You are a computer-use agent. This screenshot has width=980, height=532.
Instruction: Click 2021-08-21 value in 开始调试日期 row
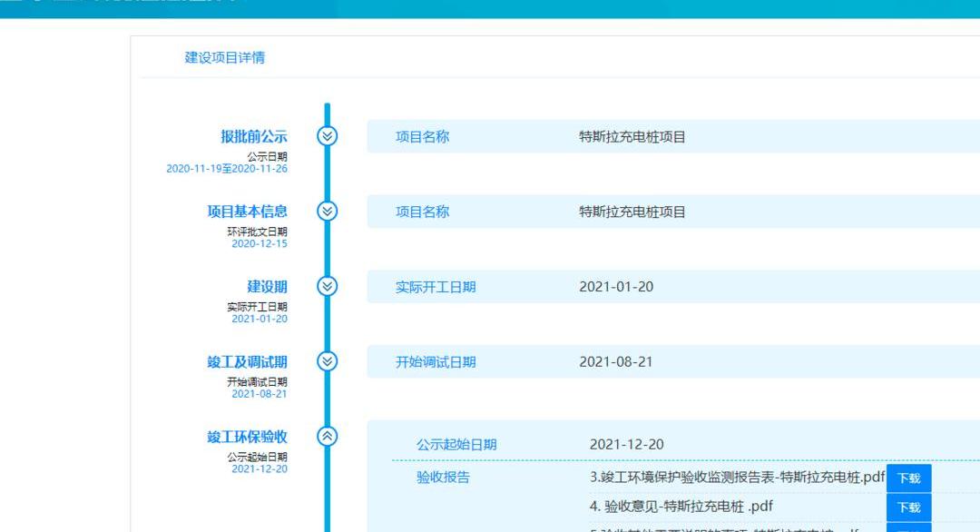(x=615, y=361)
